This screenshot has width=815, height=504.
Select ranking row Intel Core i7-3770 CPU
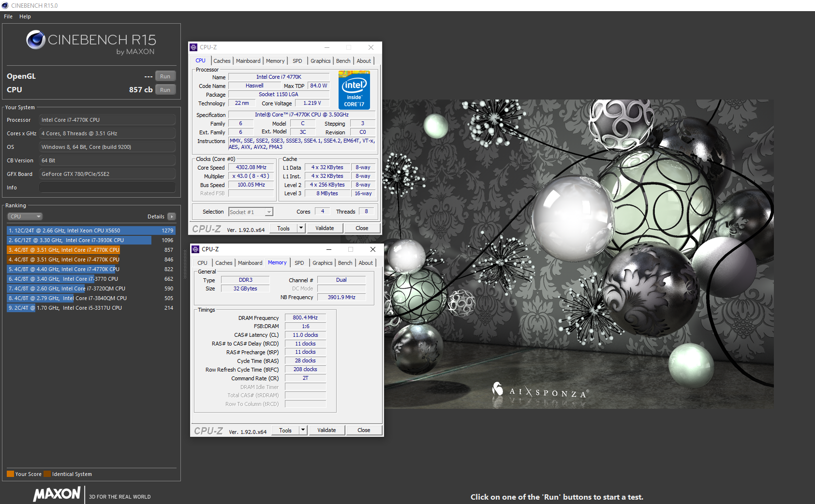point(91,279)
